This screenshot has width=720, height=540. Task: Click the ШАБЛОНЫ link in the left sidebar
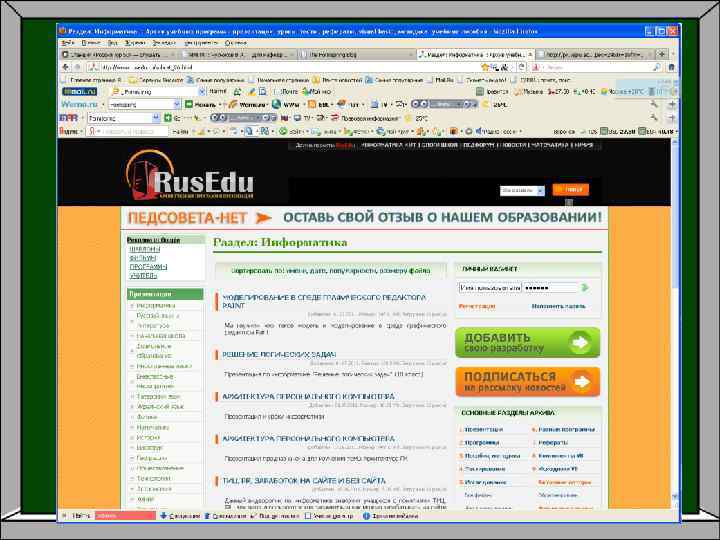coord(145,249)
